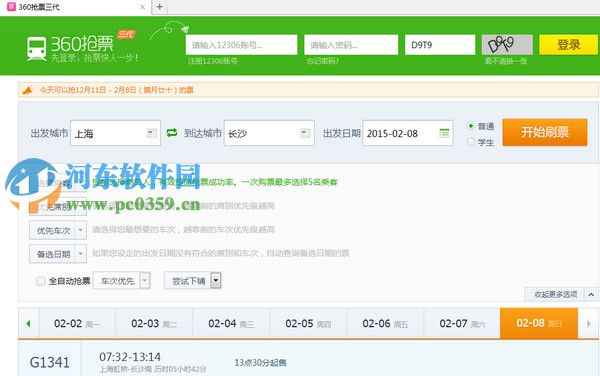Image resolution: width=600 pixels, height=376 pixels.
Task: Enable the 全自动抢票 checkbox
Action: [x=41, y=281]
